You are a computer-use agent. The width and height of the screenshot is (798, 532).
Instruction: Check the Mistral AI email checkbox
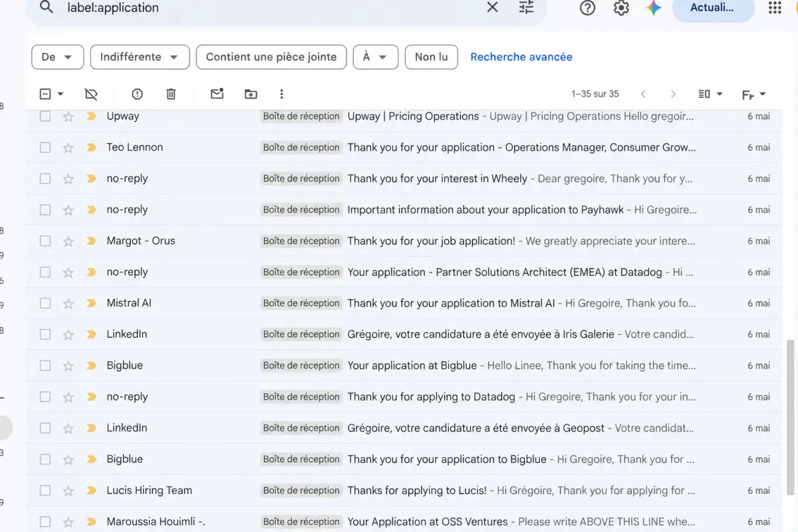point(45,303)
